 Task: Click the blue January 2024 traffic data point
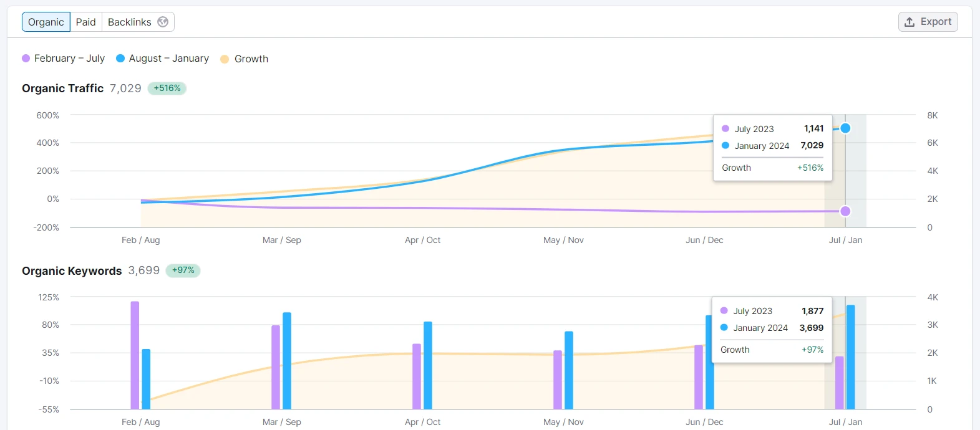[x=845, y=128]
